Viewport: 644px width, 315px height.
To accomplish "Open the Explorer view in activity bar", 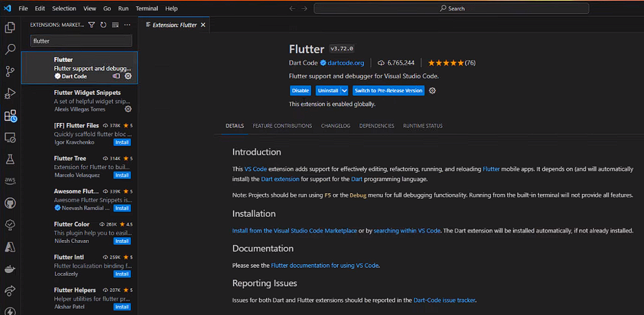I will 10,28.
